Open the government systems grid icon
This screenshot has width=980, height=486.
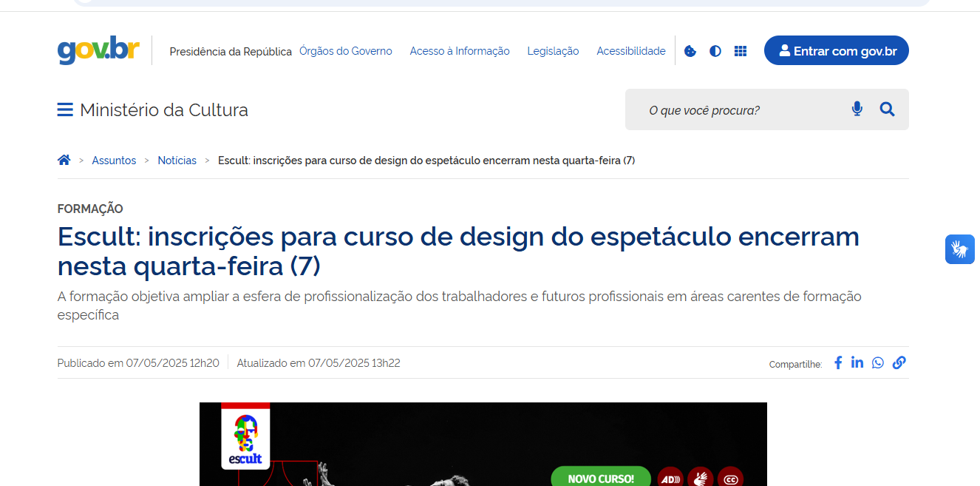pos(741,51)
